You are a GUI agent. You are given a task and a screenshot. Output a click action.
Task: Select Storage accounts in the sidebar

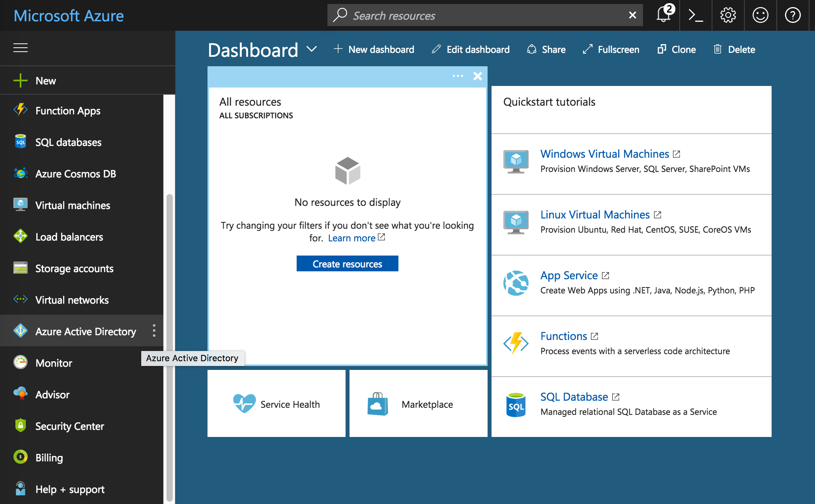click(x=74, y=269)
